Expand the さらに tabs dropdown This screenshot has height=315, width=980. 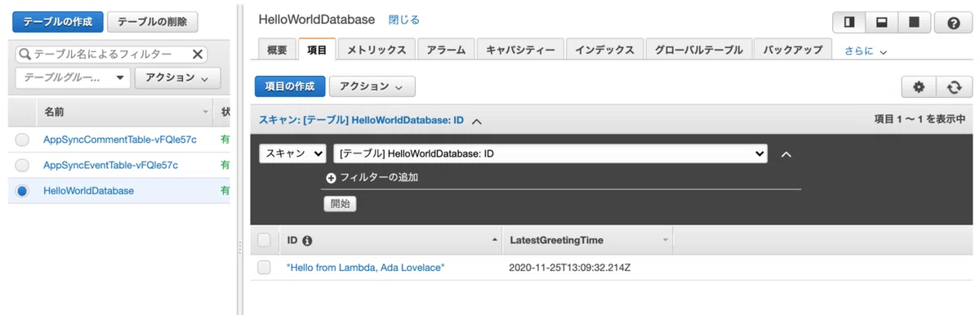tap(866, 51)
